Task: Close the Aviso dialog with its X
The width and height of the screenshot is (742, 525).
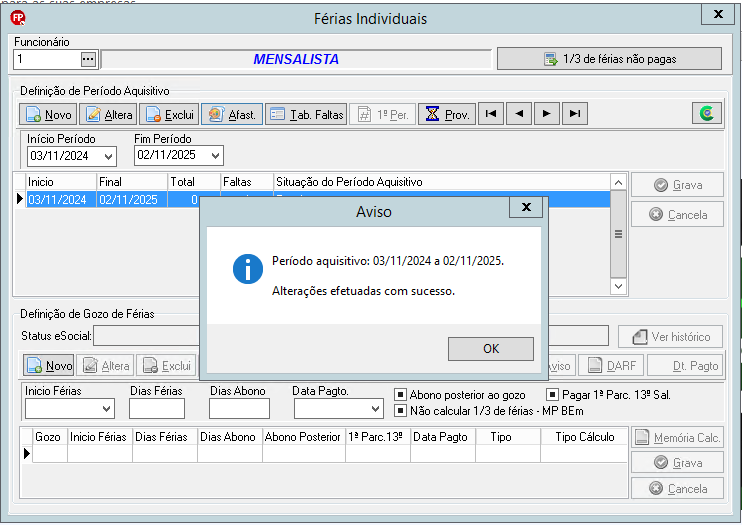Action: (x=526, y=207)
